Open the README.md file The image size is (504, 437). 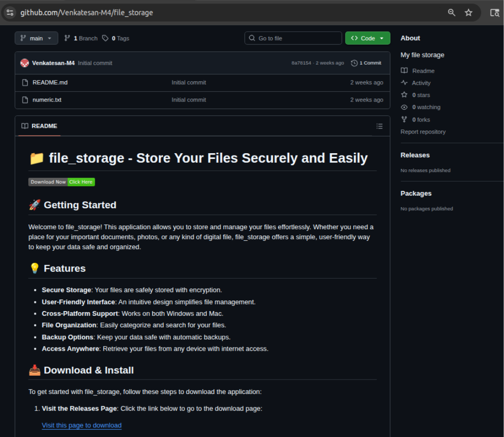coord(50,82)
